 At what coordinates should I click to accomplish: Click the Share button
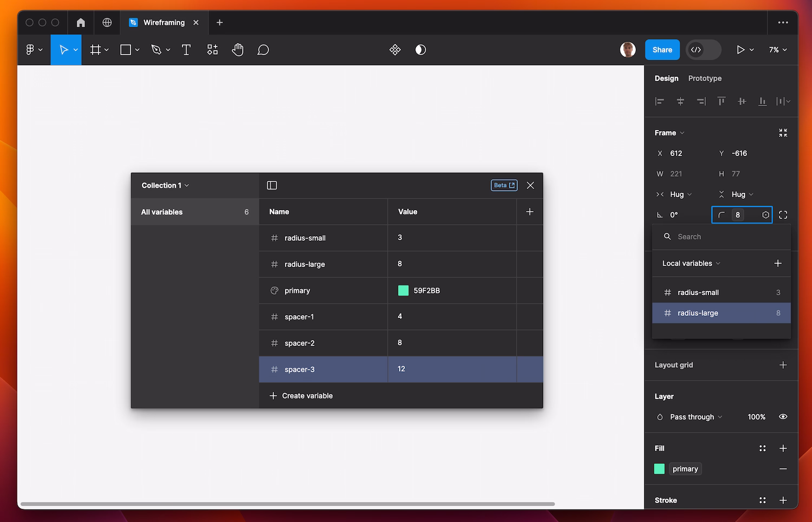662,49
